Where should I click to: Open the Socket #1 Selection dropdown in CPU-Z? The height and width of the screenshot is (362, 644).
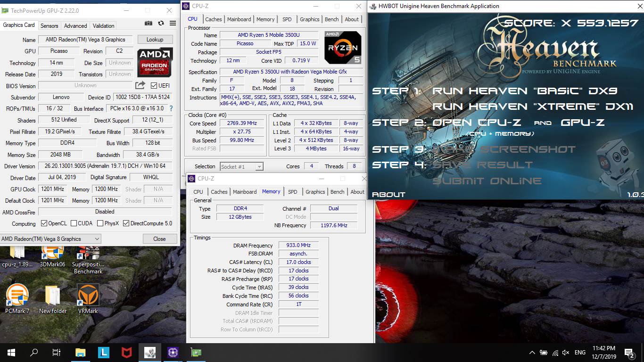241,166
